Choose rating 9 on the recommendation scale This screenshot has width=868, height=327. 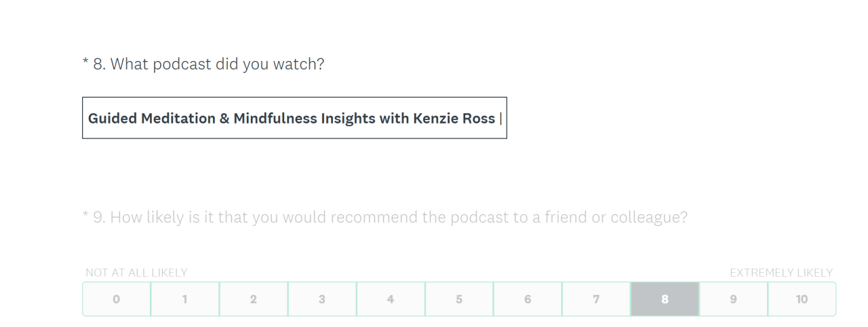(x=733, y=299)
